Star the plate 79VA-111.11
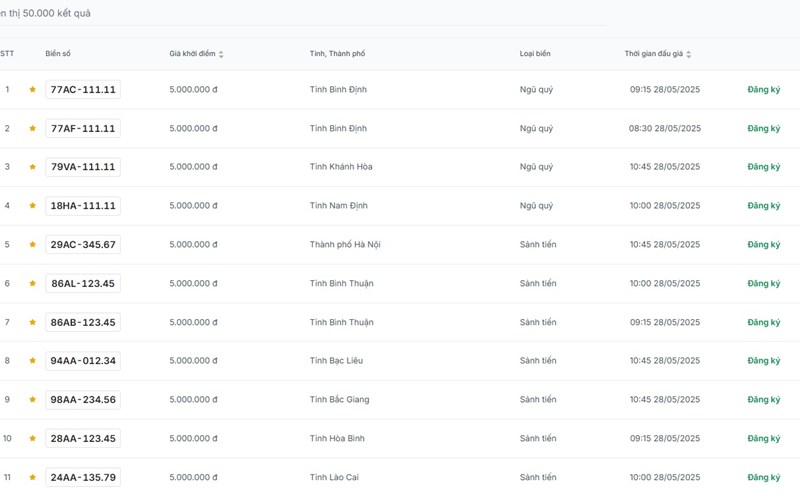Image resolution: width=800 pixels, height=496 pixels. point(32,167)
